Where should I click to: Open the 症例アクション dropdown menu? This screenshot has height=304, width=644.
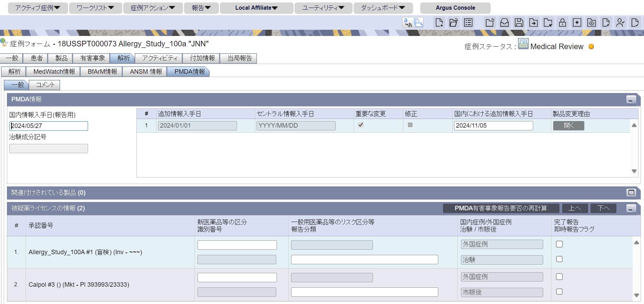tap(153, 8)
